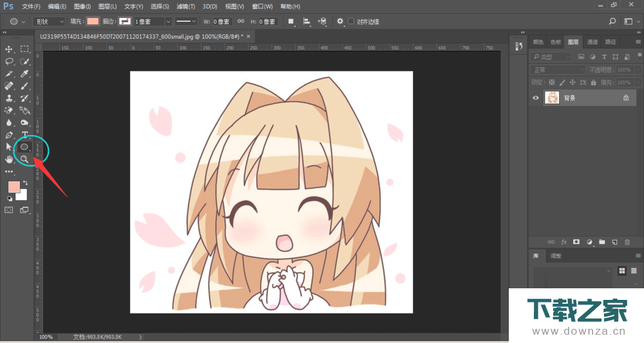Toggle lock transparent pixels
644x343 pixels.
(552, 82)
